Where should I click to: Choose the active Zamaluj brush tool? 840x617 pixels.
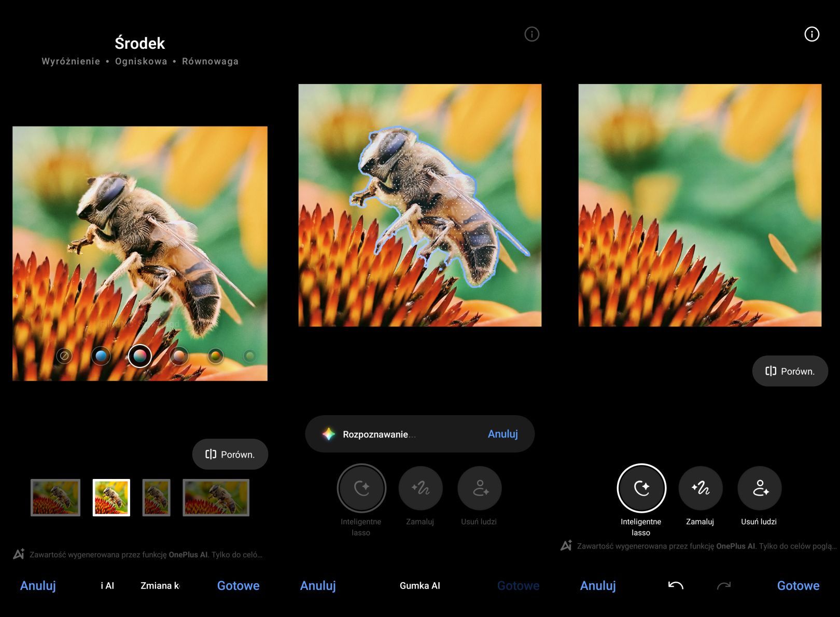[x=701, y=488]
